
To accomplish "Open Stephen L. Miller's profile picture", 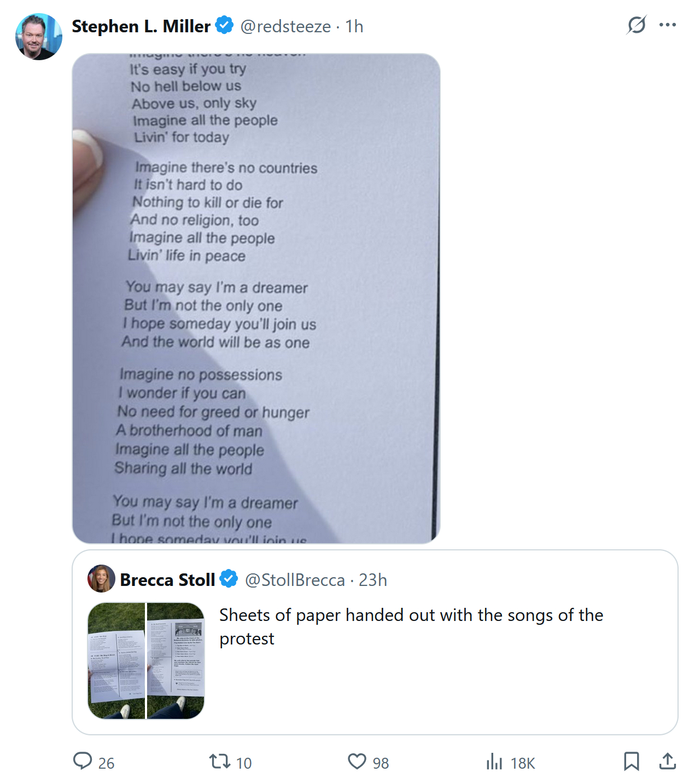I will pyautogui.click(x=39, y=37).
